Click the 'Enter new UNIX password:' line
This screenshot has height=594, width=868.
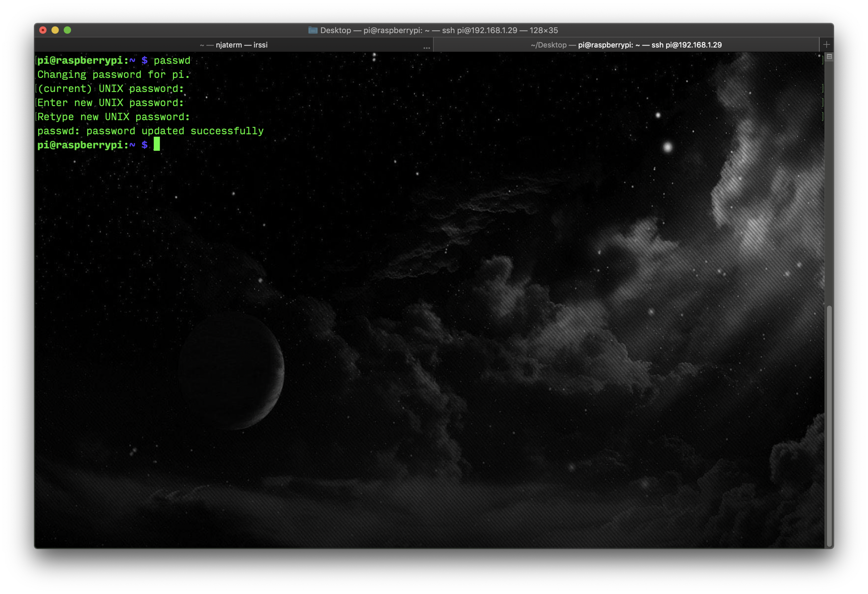pyautogui.click(x=110, y=103)
